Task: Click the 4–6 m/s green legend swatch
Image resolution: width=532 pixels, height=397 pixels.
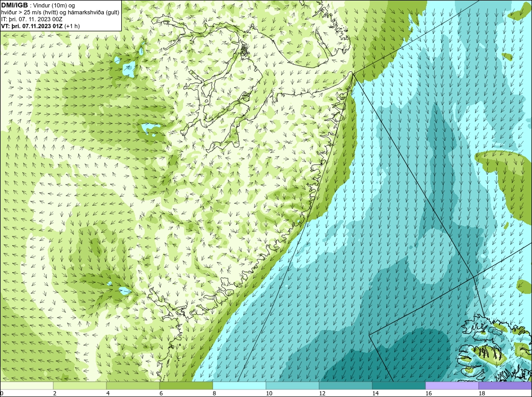Action: (133, 386)
